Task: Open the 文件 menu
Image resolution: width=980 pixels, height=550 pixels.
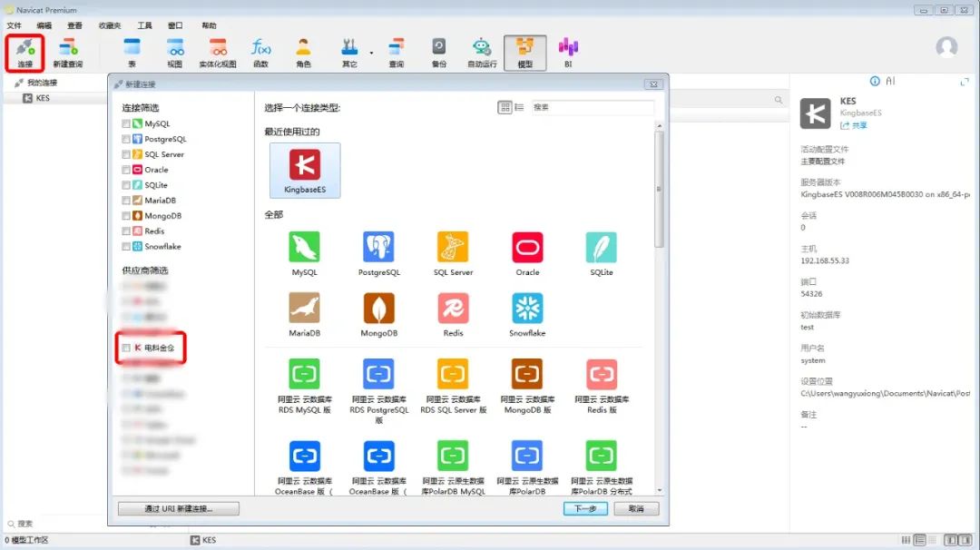Action: [14, 25]
